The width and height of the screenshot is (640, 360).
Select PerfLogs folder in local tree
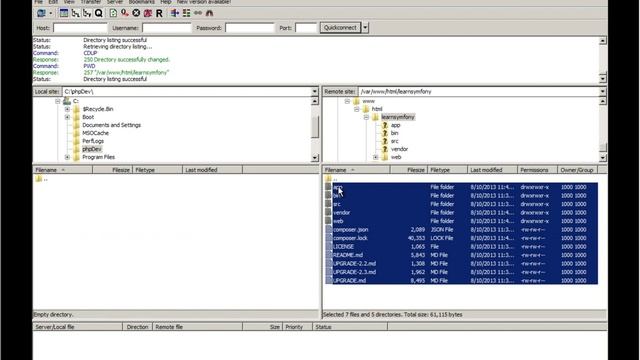point(93,141)
